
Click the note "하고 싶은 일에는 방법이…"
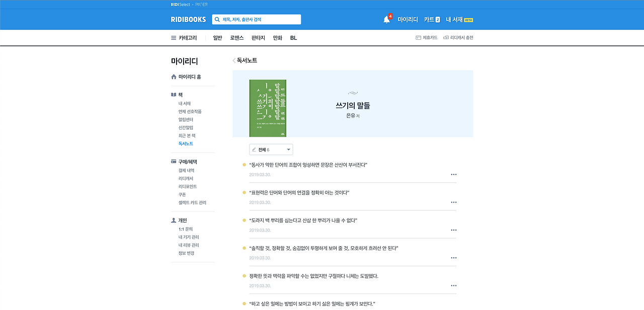tap(312, 304)
